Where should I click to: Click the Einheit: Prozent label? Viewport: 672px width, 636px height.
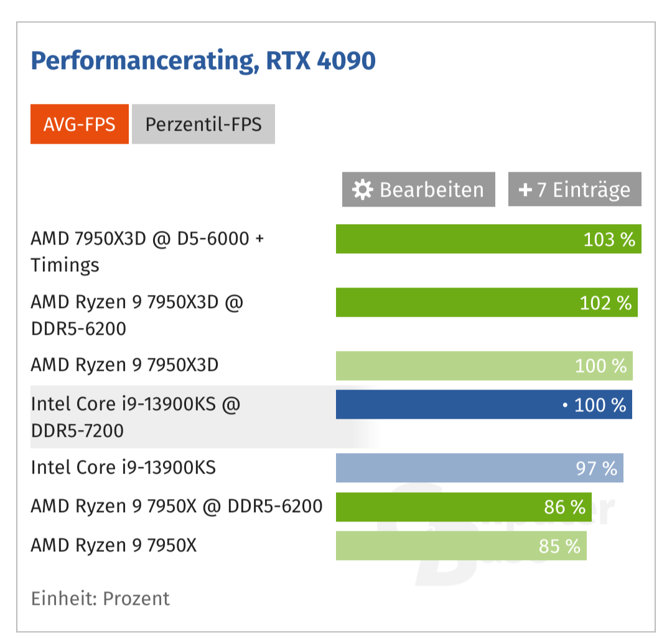[100, 598]
